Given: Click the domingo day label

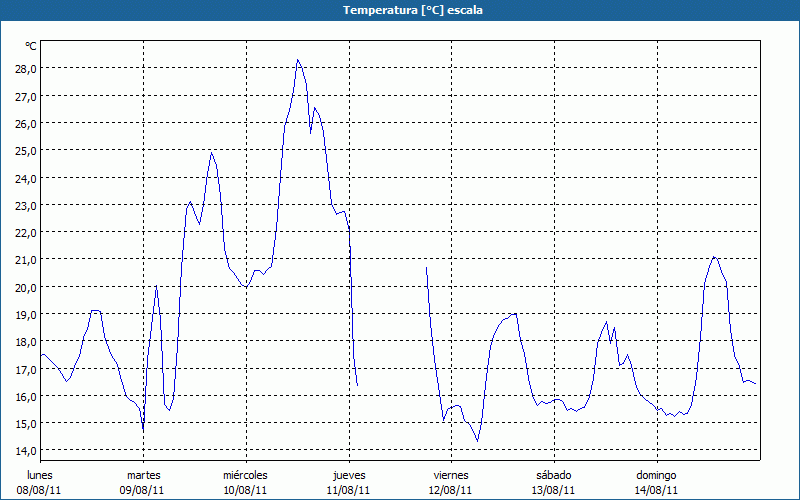Looking at the screenshot, I should click(656, 475).
